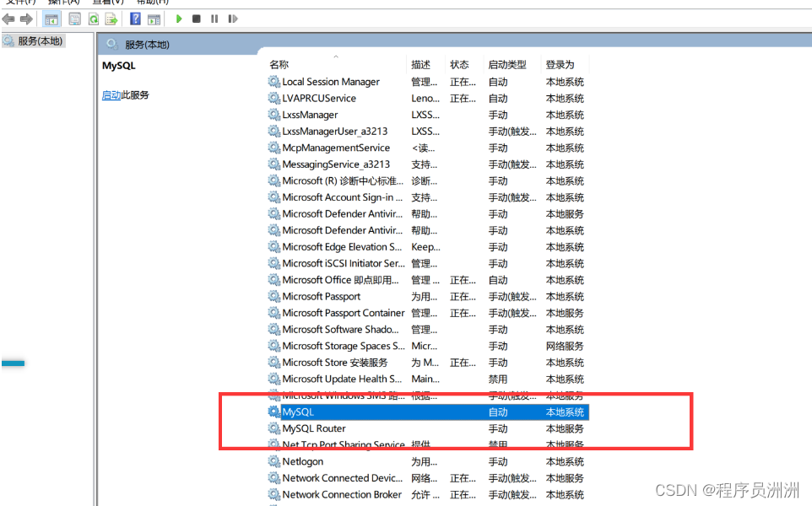Click the gear icon of Microsoft Passport
This screenshot has height=506, width=812.
(274, 296)
